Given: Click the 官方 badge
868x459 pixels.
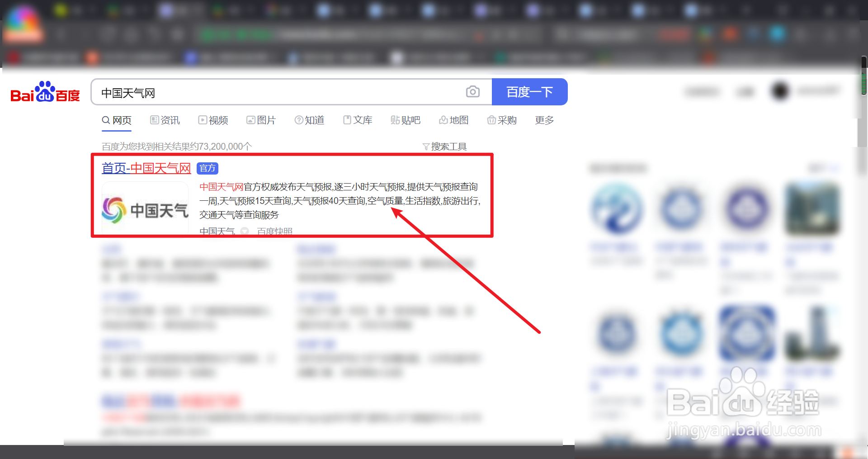Looking at the screenshot, I should tap(208, 168).
